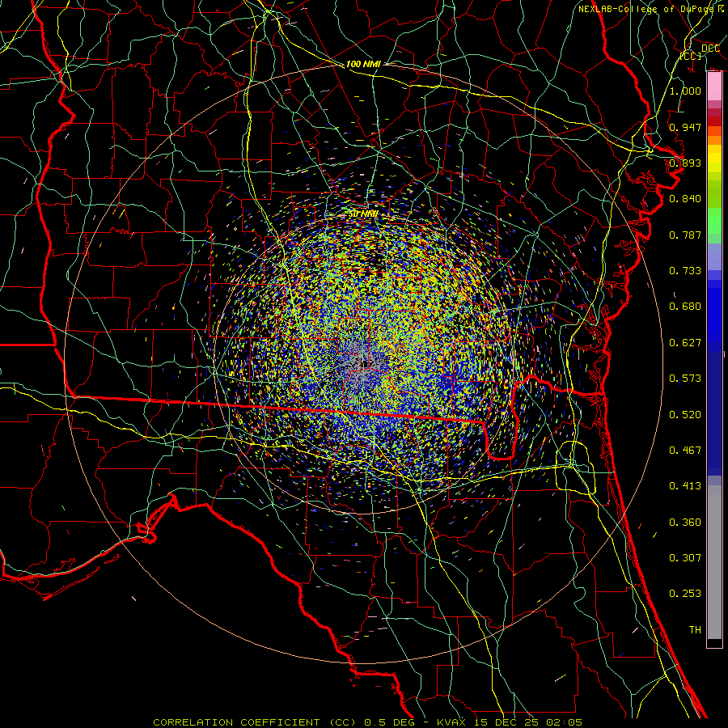The image size is (728, 728).
Task: Click the 0.573 value on the color scale
Action: [x=685, y=379]
